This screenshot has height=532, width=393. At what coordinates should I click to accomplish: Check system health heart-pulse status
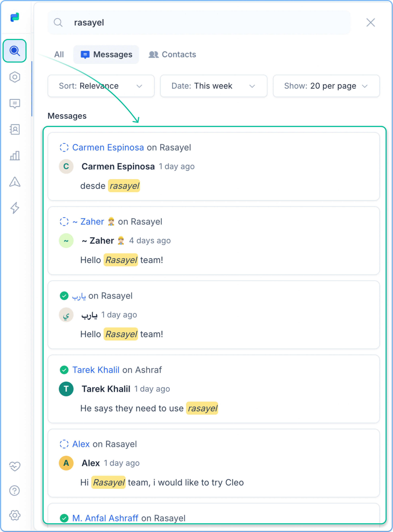pos(15,466)
